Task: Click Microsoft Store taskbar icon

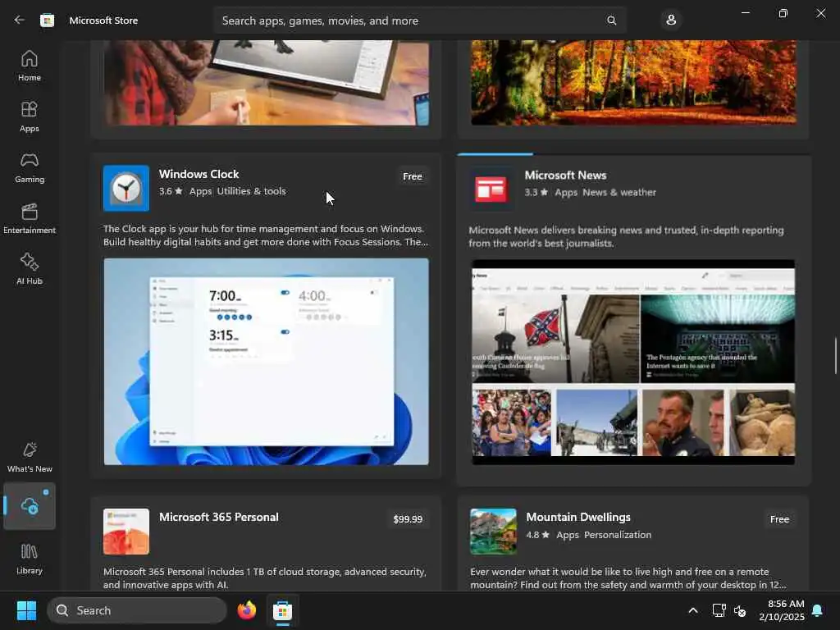Action: point(282,610)
